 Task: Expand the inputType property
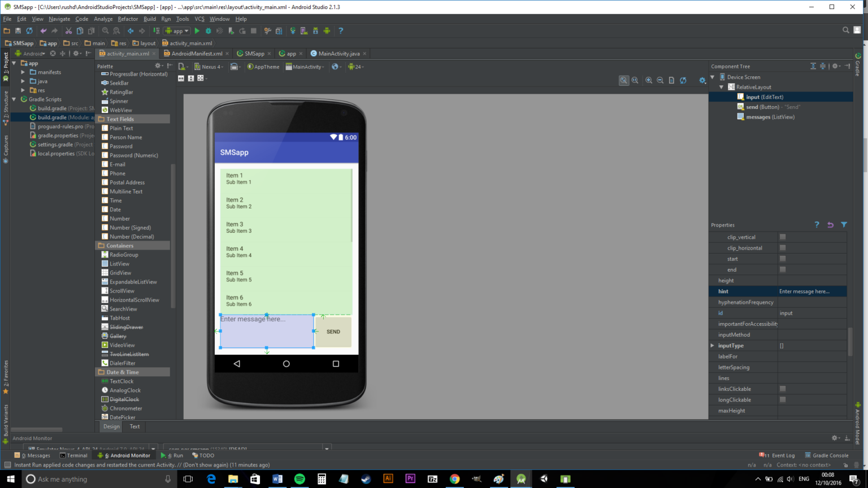[712, 345]
